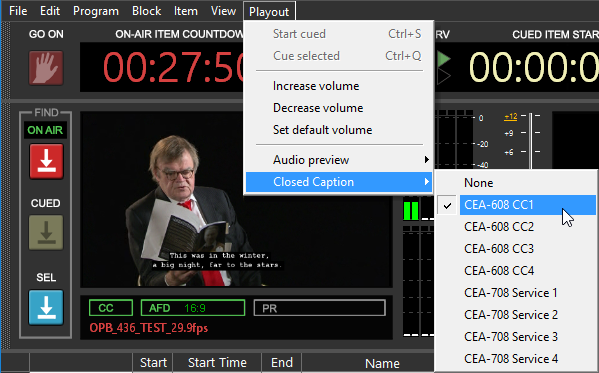599x373 pixels.
Task: Select Decrease volume
Action: coord(339,108)
